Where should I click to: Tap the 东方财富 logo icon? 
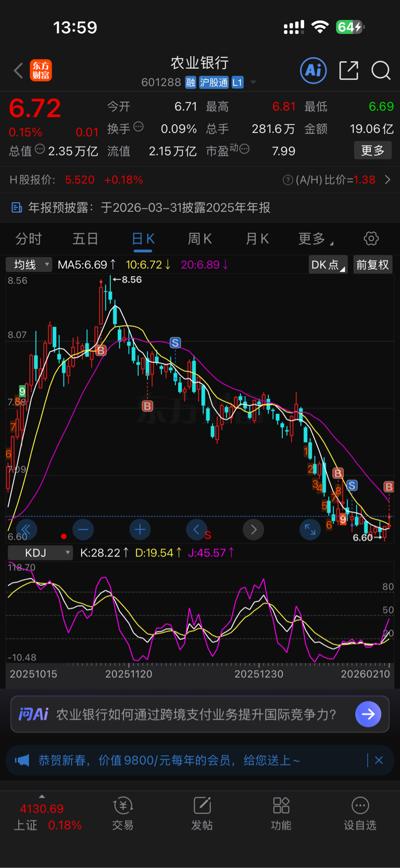[41, 70]
